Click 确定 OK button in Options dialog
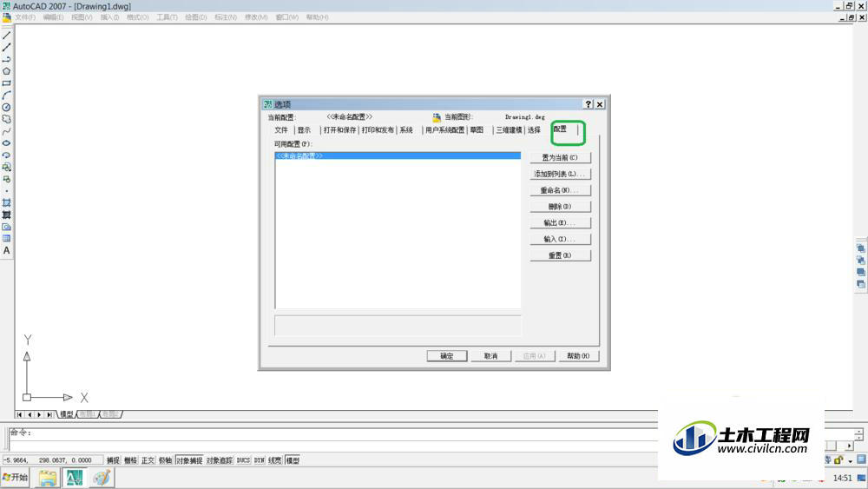Viewport: 868px width, 489px height. click(x=447, y=356)
